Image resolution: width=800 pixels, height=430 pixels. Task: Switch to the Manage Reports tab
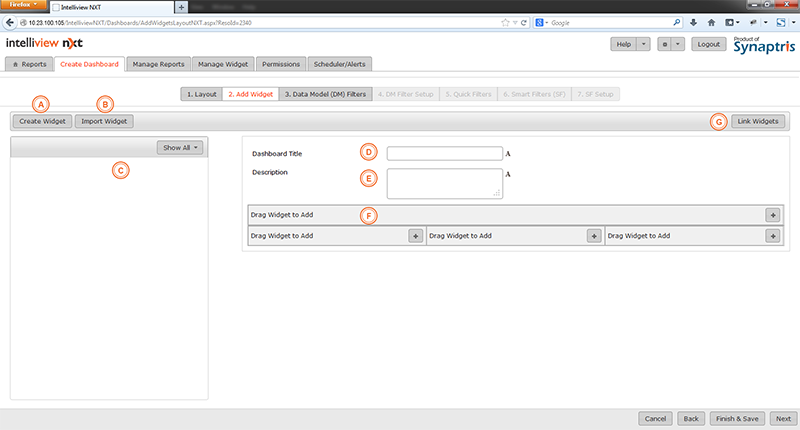[158, 64]
